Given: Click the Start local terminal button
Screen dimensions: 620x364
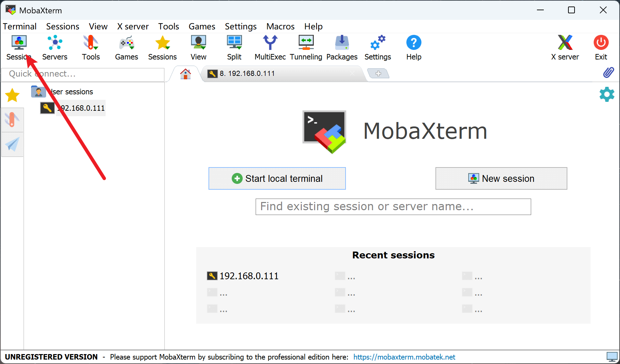Looking at the screenshot, I should click(277, 178).
